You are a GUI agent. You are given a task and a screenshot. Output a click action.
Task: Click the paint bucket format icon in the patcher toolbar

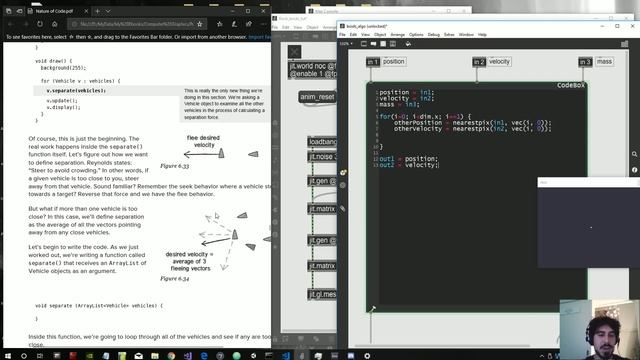click(408, 44)
